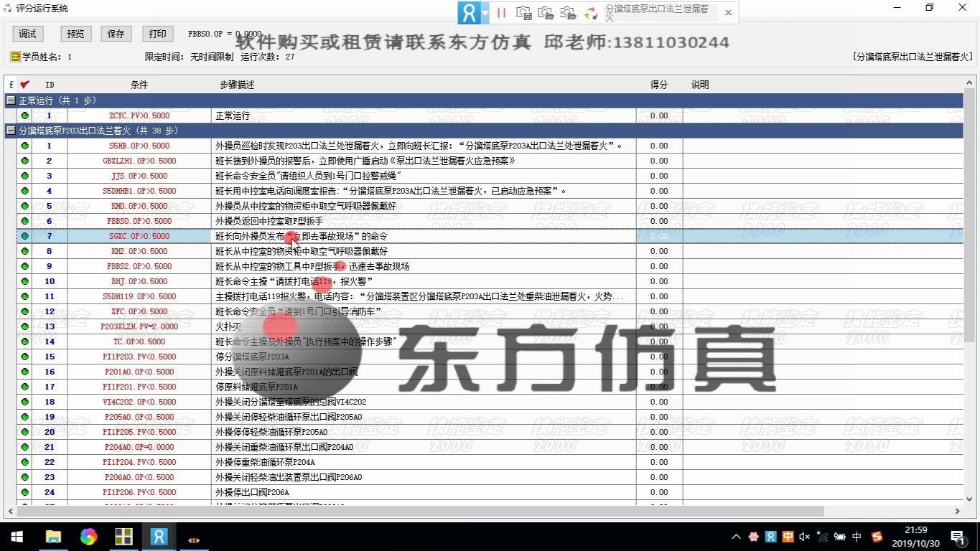Click green status dot of FBBS0.OP row

[24, 221]
